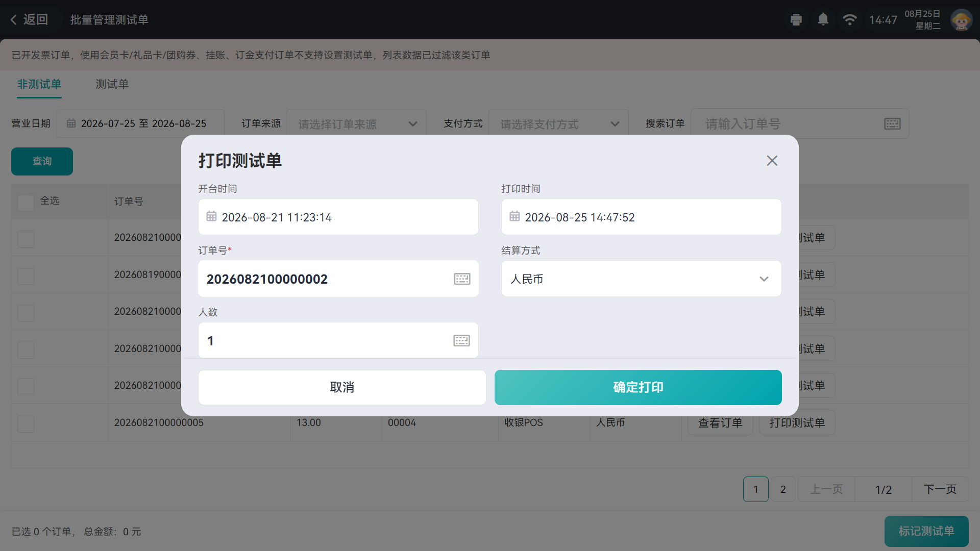Click the 请输入订单号 search field
This screenshot has height=551, width=980.
[x=800, y=123]
